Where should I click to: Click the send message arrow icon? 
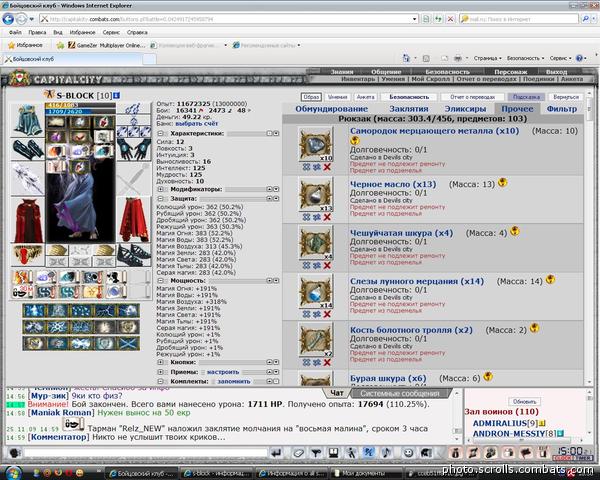click(x=276, y=453)
